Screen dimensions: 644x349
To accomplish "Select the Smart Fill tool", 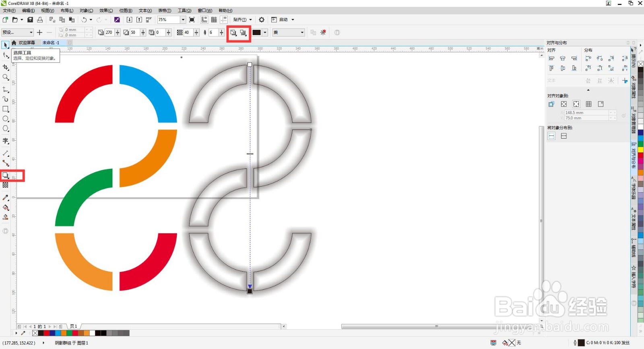I will (x=6, y=217).
